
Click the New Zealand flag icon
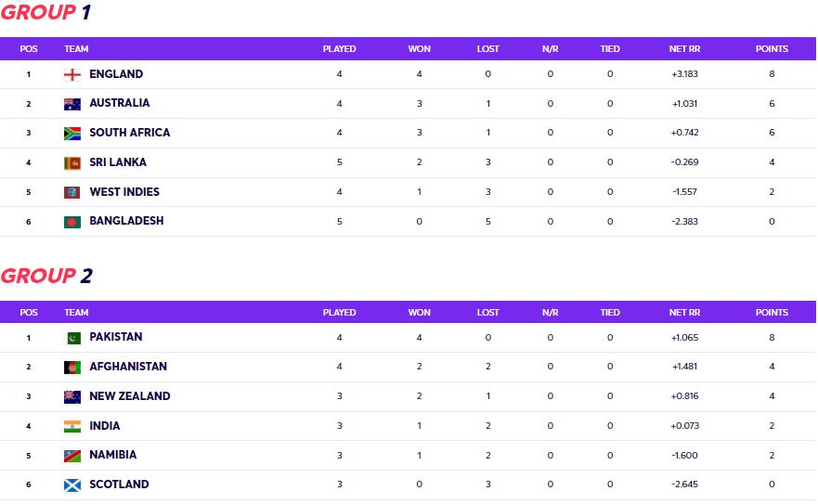(72, 397)
